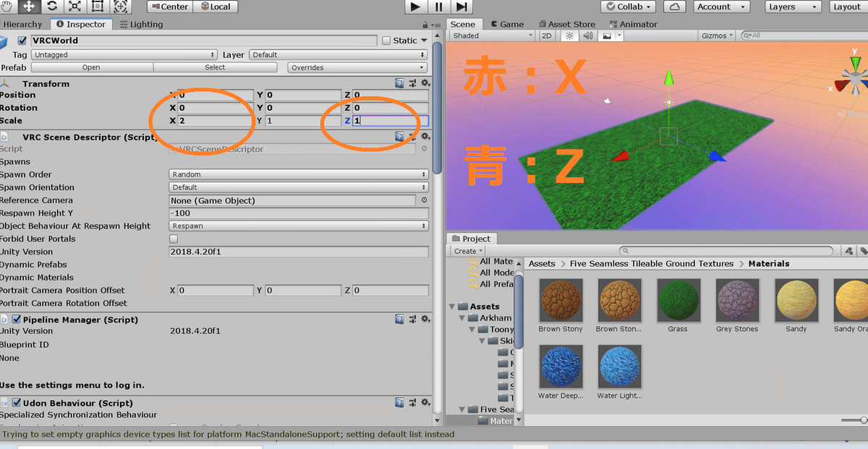The height and width of the screenshot is (449, 868).
Task: Toggle 2D scene view mode
Action: pyautogui.click(x=547, y=35)
